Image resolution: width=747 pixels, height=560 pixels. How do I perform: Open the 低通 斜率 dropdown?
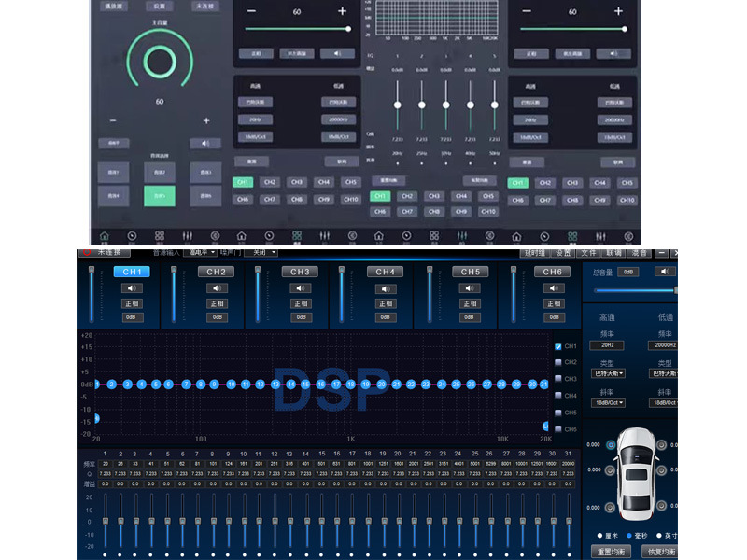[663, 403]
